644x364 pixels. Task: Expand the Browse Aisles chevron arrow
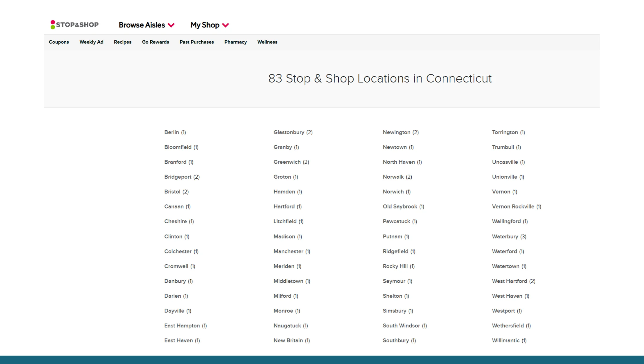(x=172, y=25)
